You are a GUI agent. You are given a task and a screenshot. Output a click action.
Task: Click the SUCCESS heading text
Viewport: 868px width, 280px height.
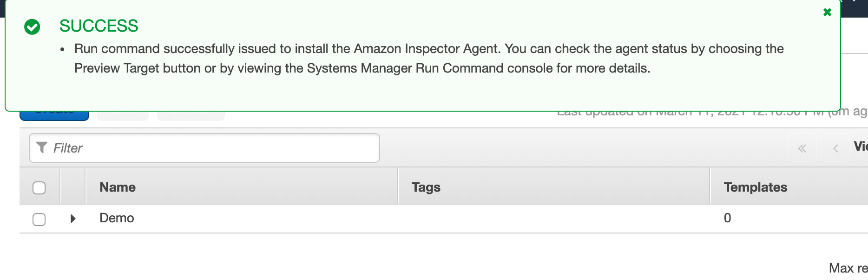[x=99, y=26]
